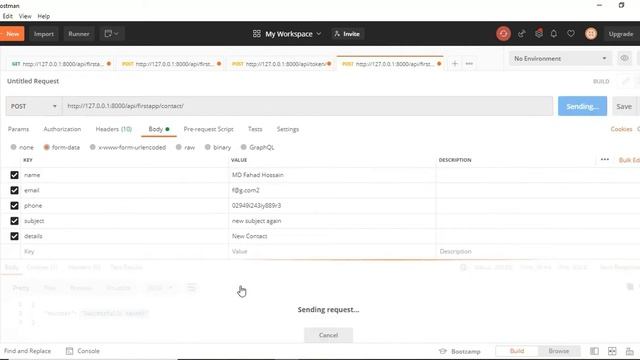This screenshot has height=360, width=640.
Task: Add a new request tab with plus
Action: tap(455, 64)
